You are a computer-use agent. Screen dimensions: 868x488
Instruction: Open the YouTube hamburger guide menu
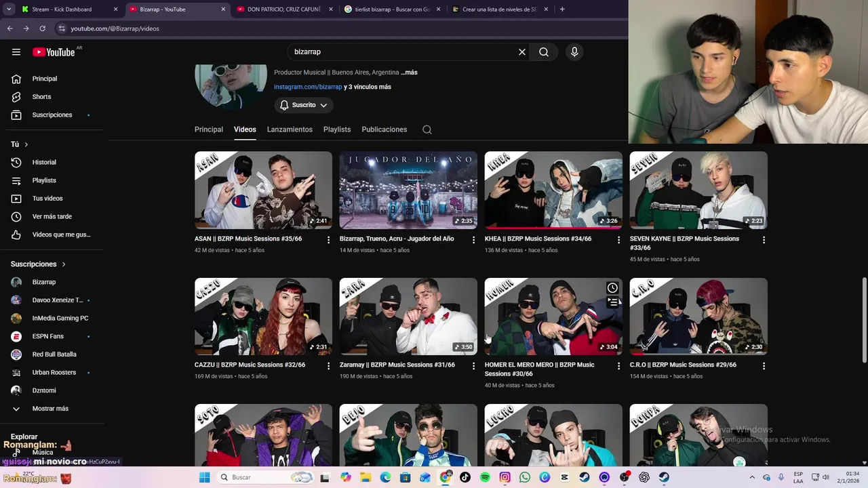pyautogui.click(x=16, y=52)
